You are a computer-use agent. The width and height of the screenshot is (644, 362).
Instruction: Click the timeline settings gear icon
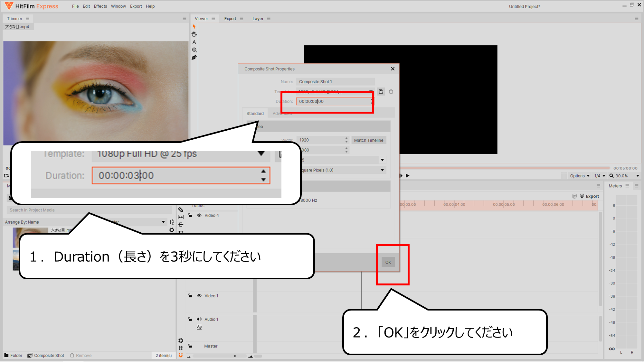coord(181,340)
